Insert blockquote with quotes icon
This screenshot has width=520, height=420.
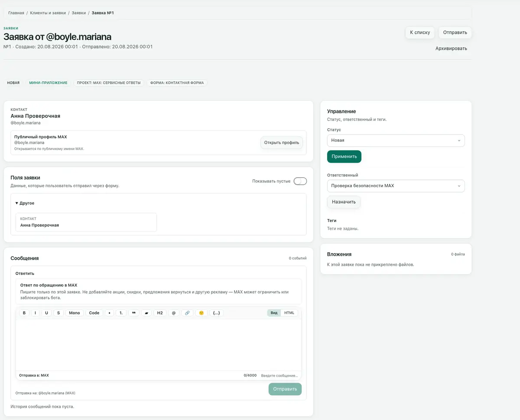[133, 313]
